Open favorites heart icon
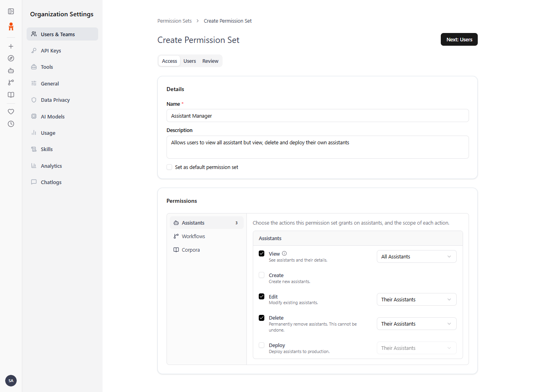 point(11,112)
